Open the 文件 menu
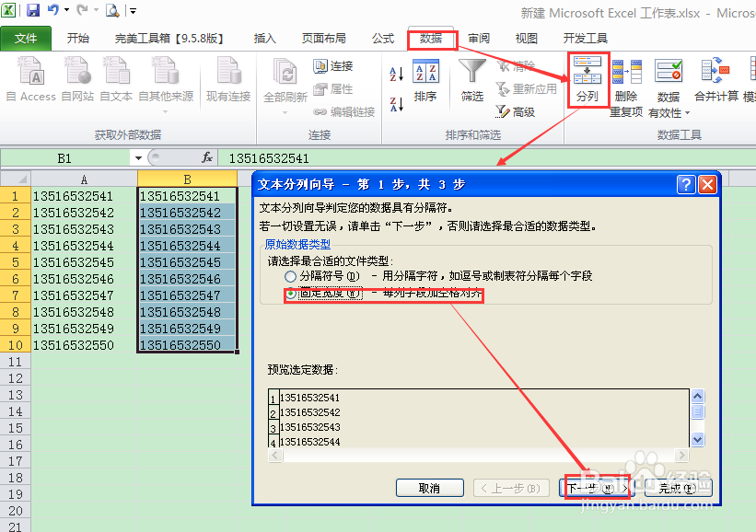This screenshot has width=756, height=532. 27,38
